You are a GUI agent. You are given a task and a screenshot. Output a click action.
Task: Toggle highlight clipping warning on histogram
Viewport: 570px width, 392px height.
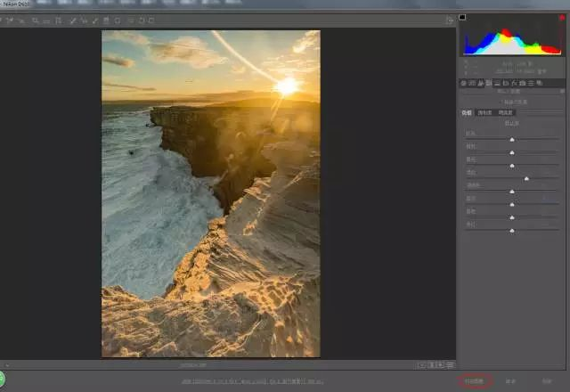(562, 18)
